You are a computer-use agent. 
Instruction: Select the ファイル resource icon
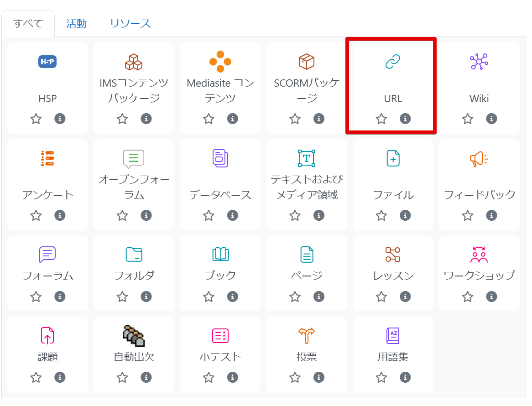pyautogui.click(x=392, y=157)
